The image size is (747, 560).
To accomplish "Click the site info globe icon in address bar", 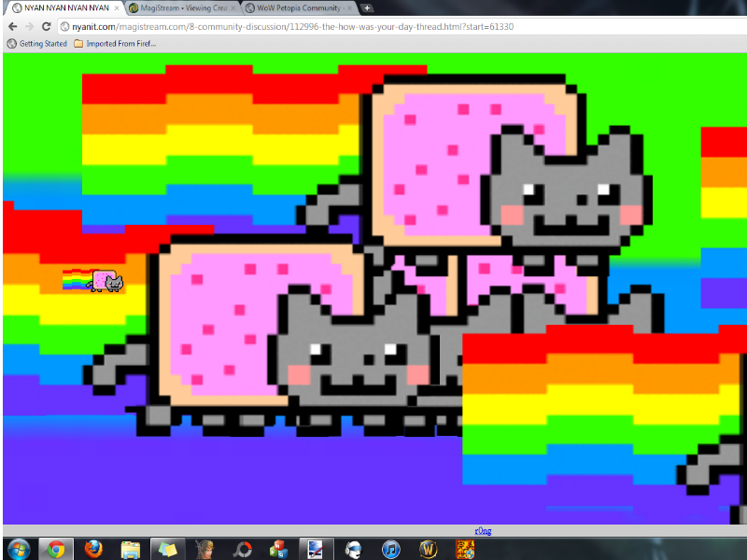I will click(x=64, y=27).
